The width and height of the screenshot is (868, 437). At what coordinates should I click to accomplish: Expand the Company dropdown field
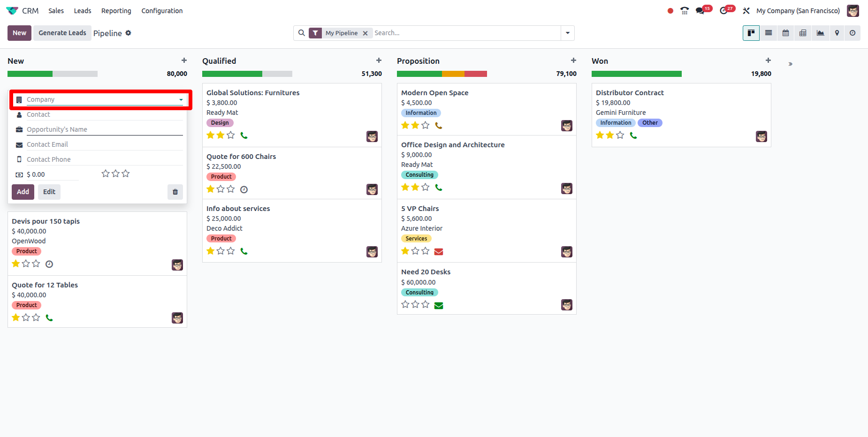point(181,99)
